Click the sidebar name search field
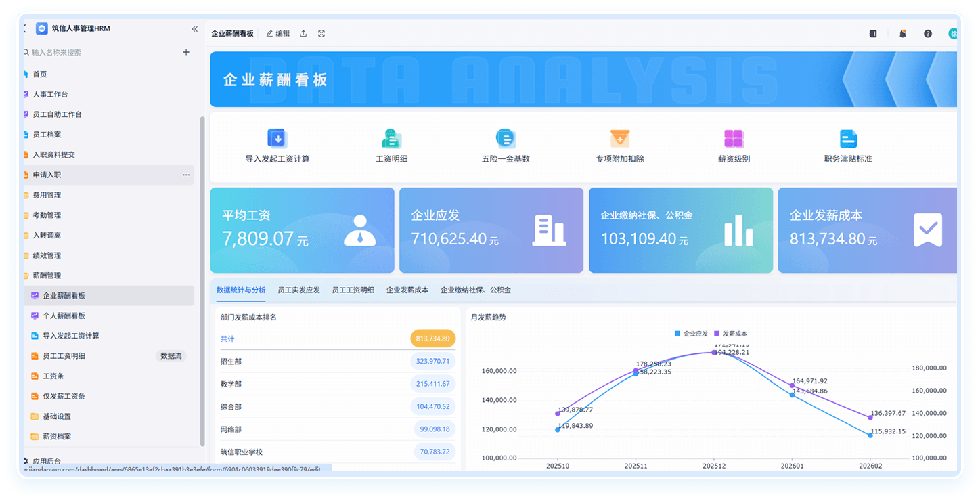 [102, 52]
